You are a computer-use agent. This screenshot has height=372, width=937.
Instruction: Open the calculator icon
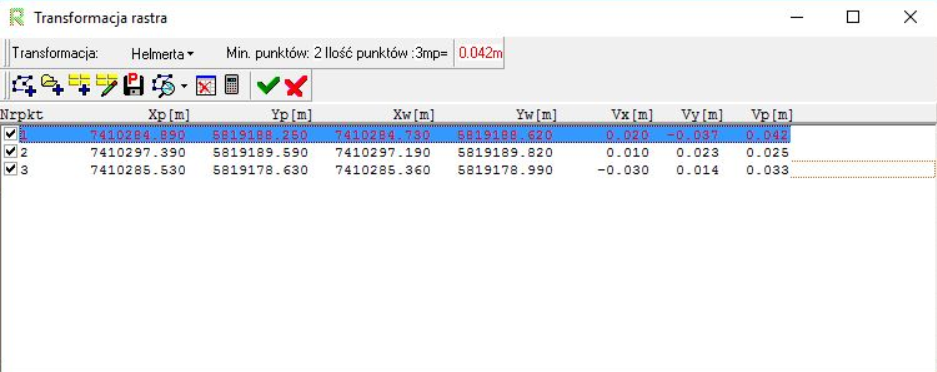tap(231, 85)
